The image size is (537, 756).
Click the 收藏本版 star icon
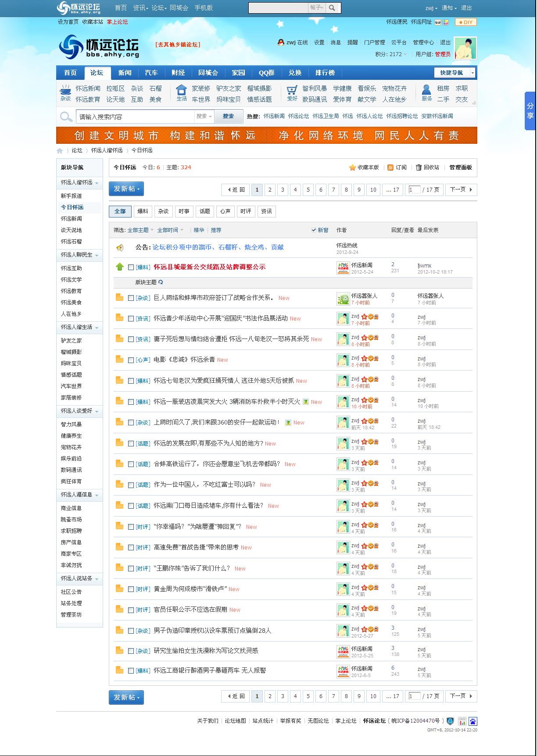pos(352,168)
